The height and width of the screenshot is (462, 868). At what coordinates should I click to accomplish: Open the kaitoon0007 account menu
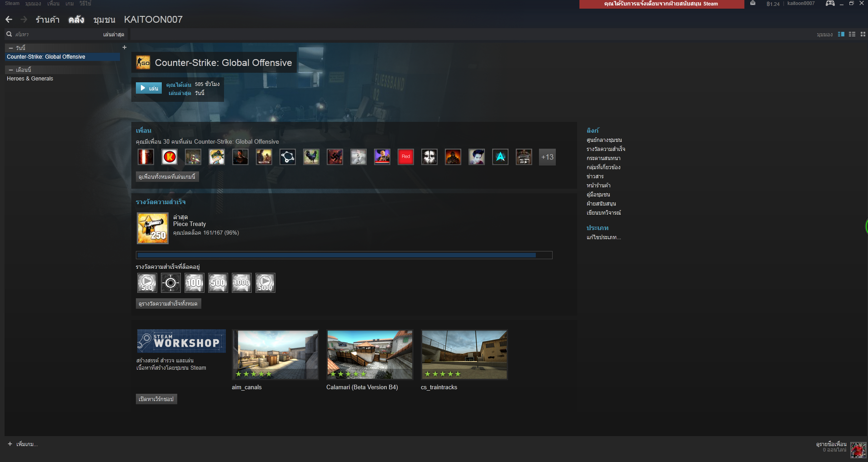point(801,3)
